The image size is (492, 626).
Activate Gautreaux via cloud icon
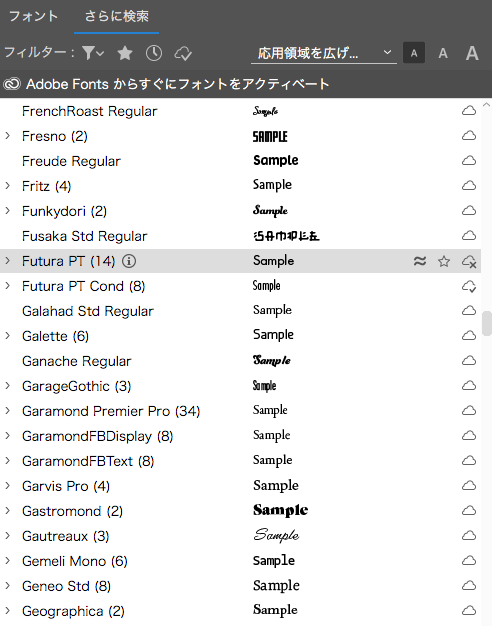[x=469, y=535]
